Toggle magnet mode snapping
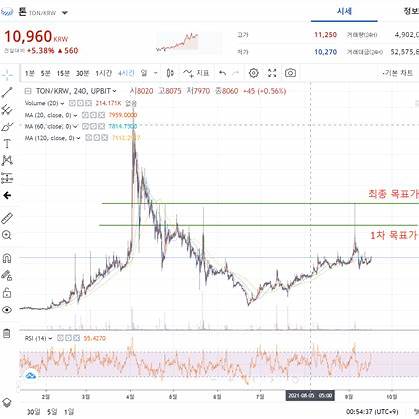The image size is (419, 419). click(x=7, y=258)
